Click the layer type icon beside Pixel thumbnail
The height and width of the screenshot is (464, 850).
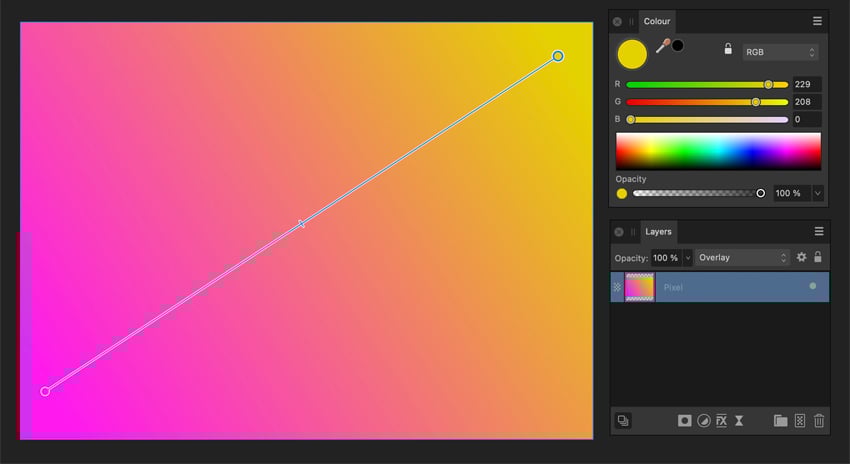[617, 287]
